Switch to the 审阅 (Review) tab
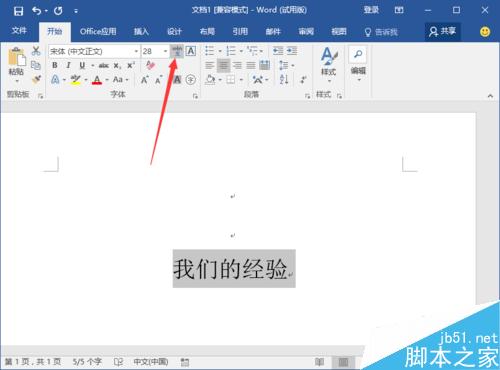The width and height of the screenshot is (500, 370). [306, 31]
